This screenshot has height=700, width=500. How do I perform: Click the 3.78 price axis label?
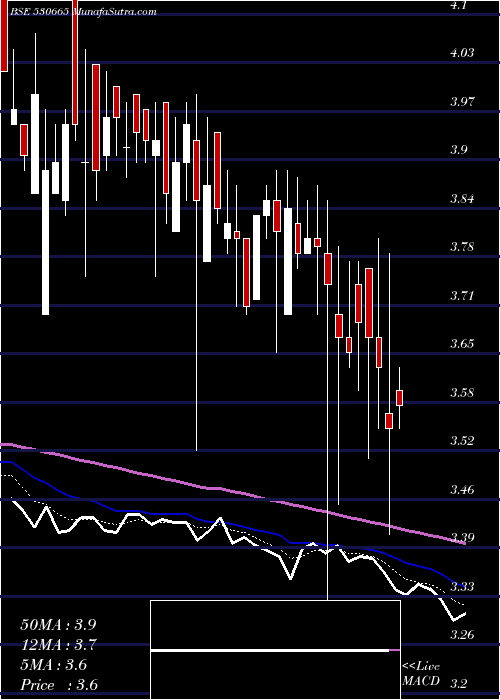pyautogui.click(x=462, y=247)
